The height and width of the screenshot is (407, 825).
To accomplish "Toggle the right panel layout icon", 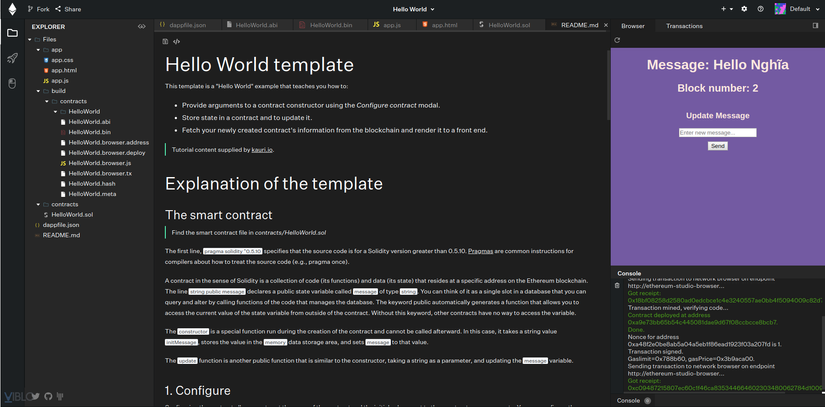I will pos(816,25).
